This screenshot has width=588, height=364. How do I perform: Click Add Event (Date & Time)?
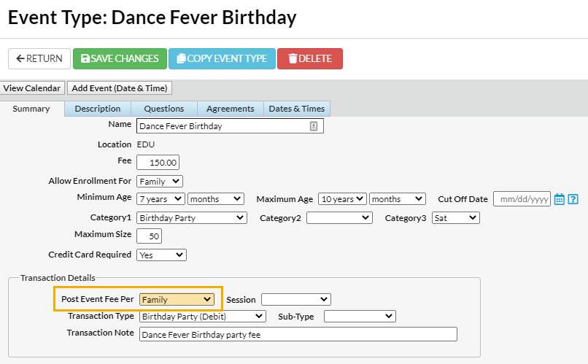pyautogui.click(x=120, y=88)
